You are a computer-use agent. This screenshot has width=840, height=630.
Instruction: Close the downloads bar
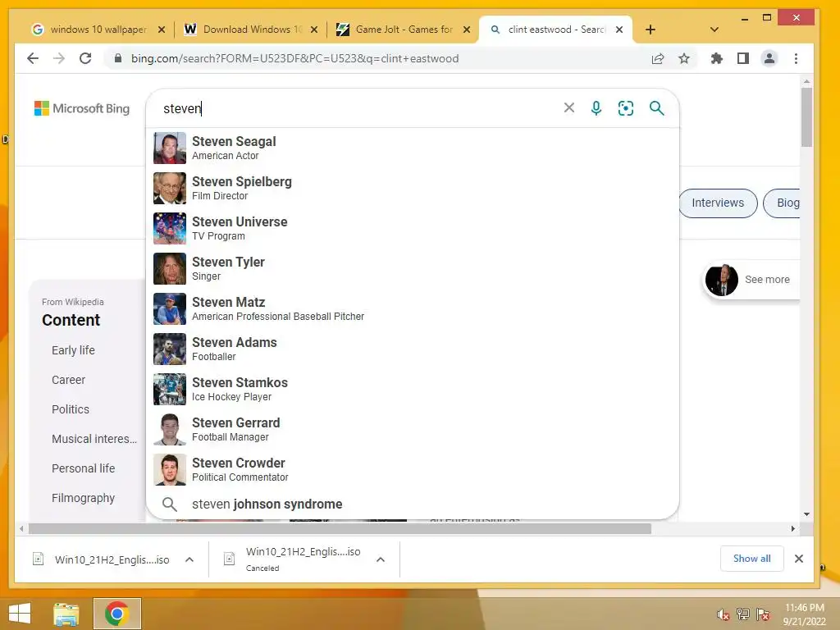(799, 559)
